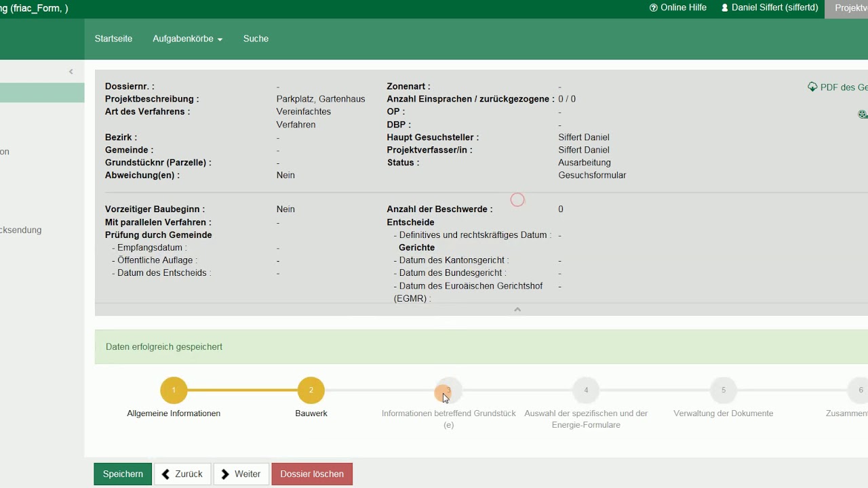Open the Online Hilfe help link
Image resolution: width=868 pixels, height=488 pixels.
click(x=677, y=7)
